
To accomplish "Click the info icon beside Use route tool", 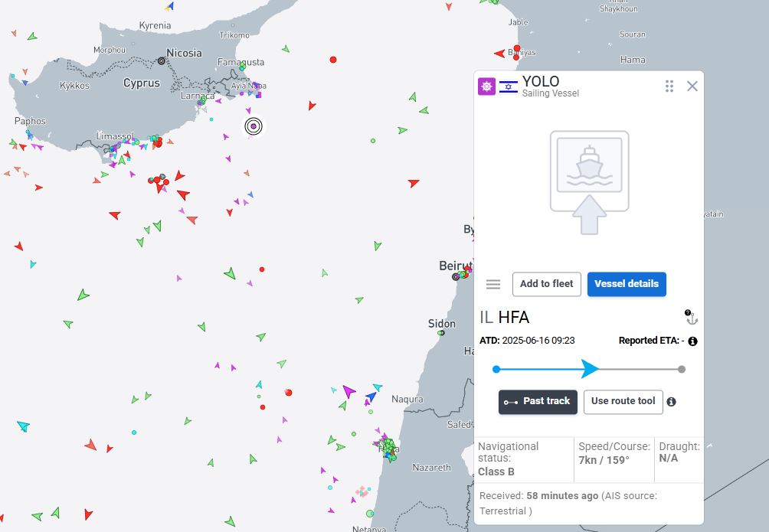I will [x=672, y=402].
